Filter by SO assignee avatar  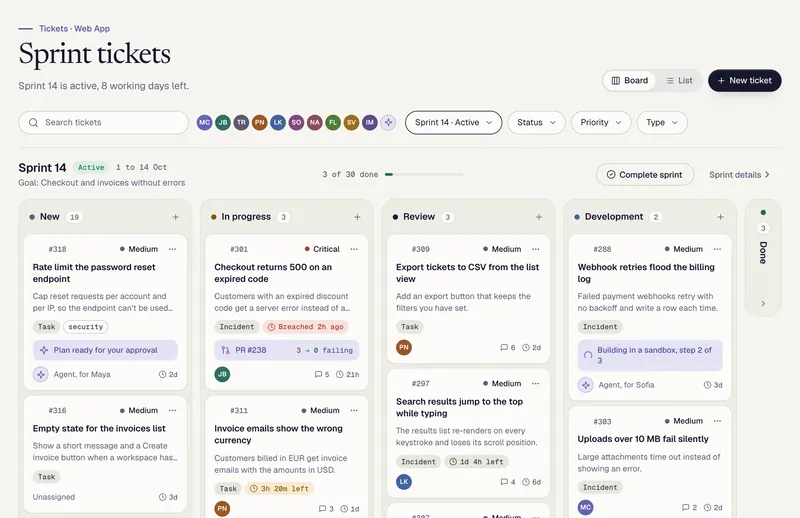pos(296,122)
